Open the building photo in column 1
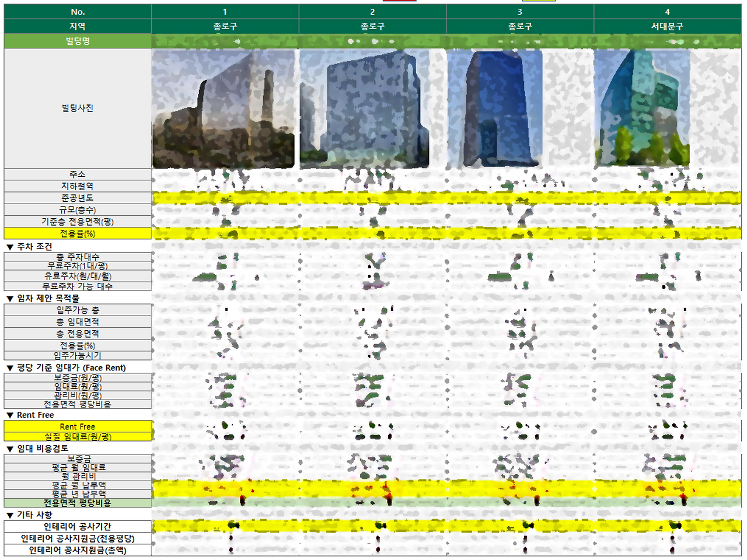Image resolution: width=747 pixels, height=560 pixels. click(224, 109)
